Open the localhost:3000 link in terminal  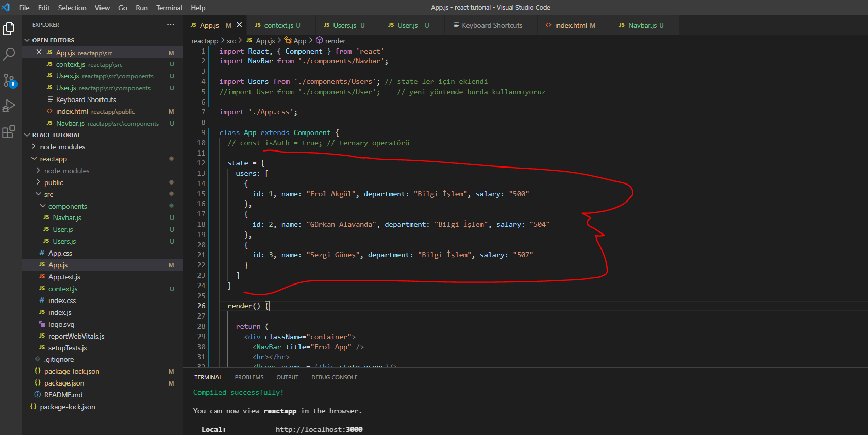coord(319,429)
